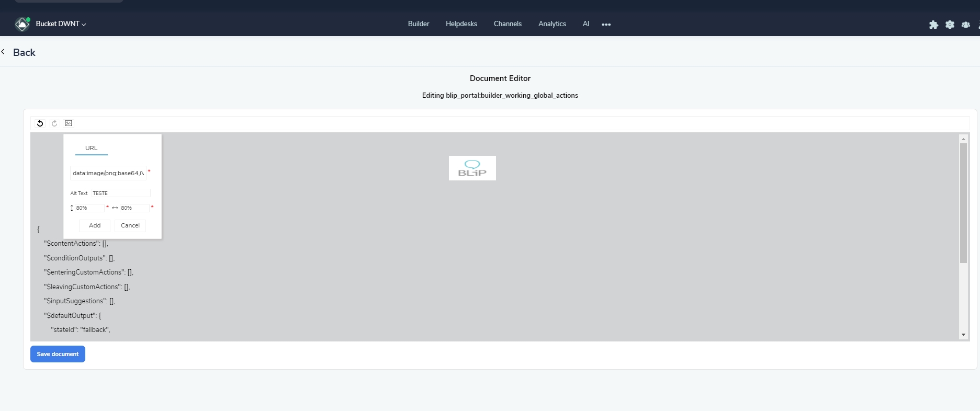Go back using the Back chevron
The width and height of the screenshot is (980, 411).
pos(3,52)
